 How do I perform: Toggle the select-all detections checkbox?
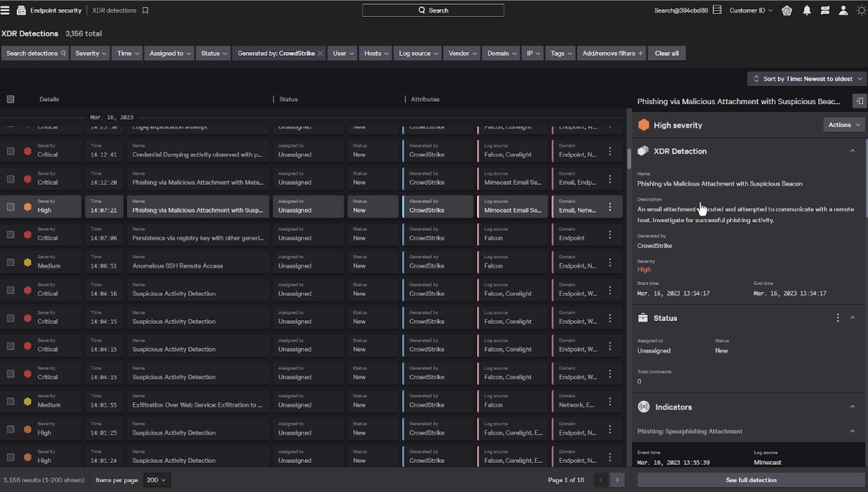pos(10,99)
